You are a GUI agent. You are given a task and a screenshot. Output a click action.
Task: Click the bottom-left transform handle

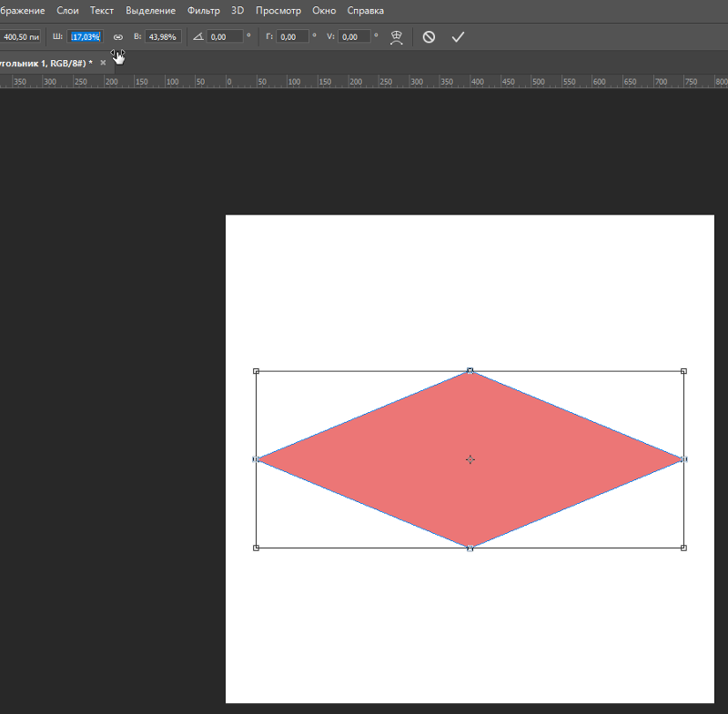[256, 548]
